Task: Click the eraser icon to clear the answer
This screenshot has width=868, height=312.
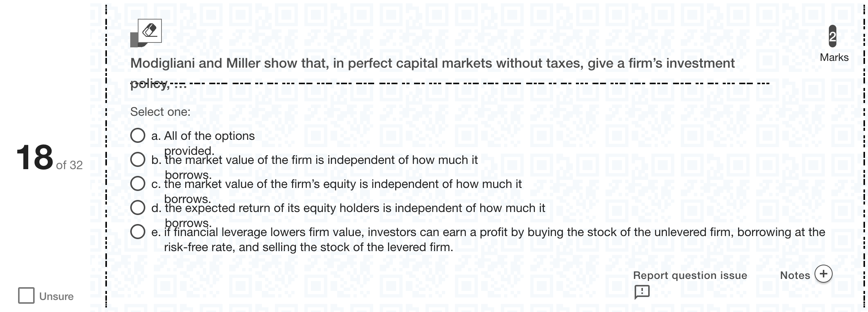Action: [150, 30]
